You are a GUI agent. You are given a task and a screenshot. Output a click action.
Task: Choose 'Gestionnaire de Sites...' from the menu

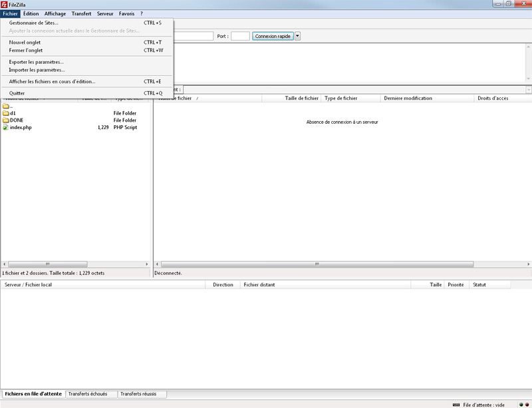[86, 23]
